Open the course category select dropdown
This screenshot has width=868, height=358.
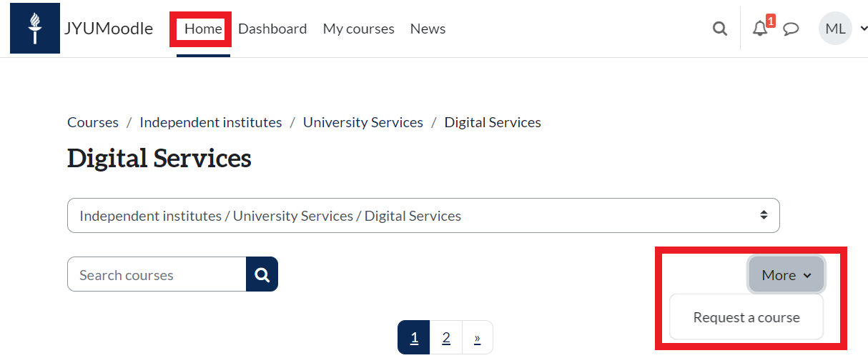[423, 216]
